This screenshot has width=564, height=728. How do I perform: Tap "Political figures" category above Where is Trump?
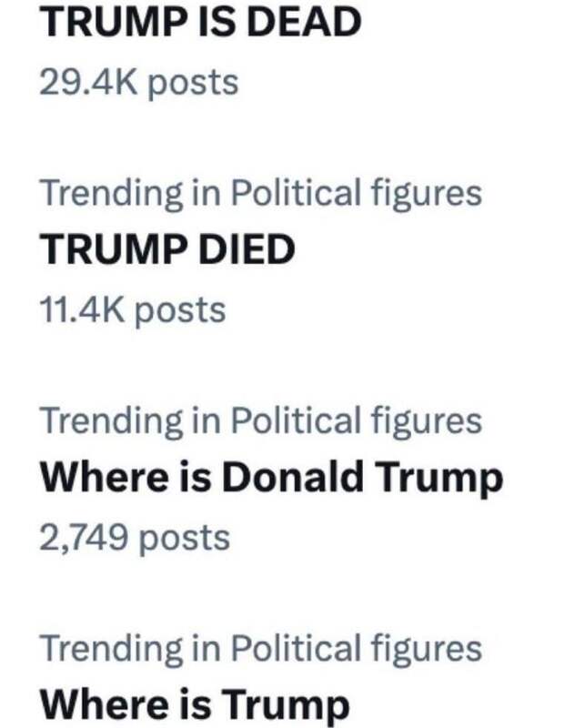click(x=355, y=648)
